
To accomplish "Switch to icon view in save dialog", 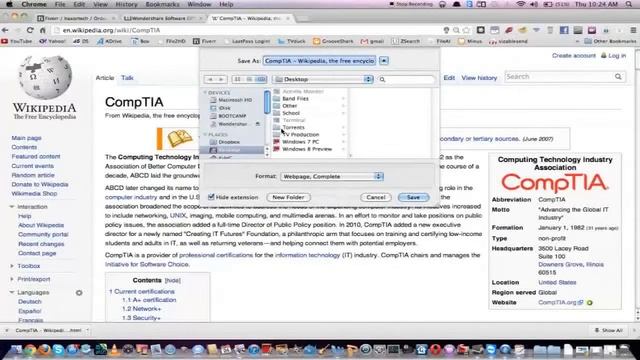I will (238, 79).
